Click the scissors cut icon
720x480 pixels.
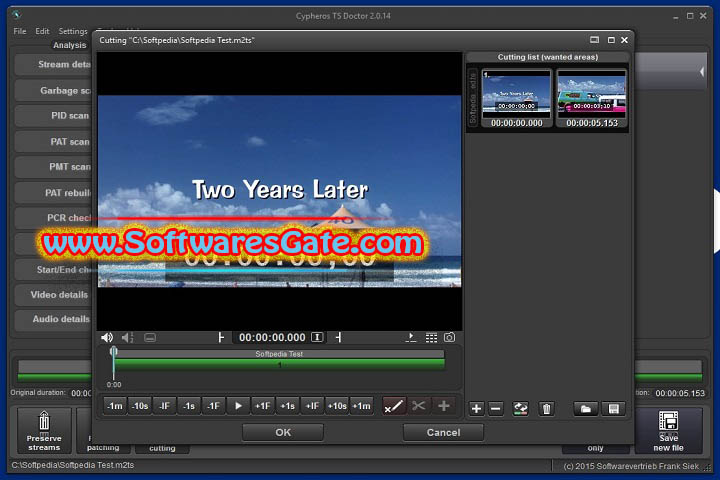tap(418, 406)
